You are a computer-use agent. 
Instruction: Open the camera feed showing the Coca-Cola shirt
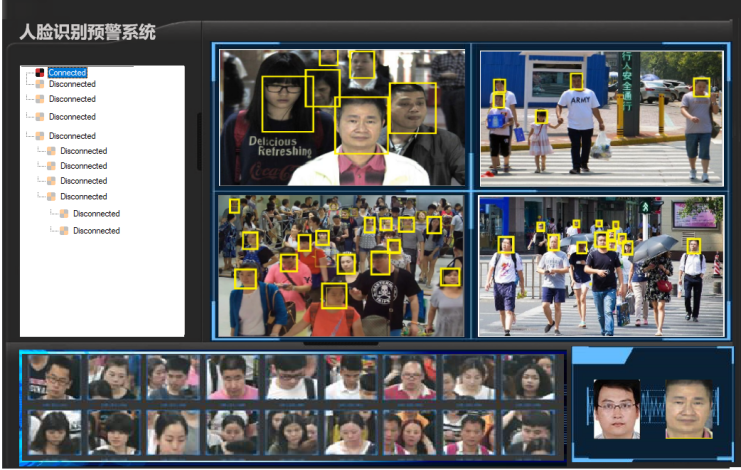coord(342,118)
